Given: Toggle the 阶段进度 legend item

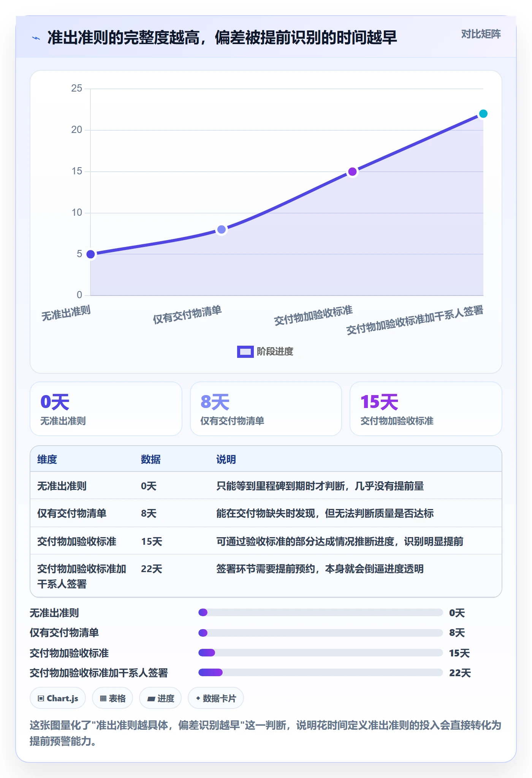Looking at the screenshot, I should [265, 352].
